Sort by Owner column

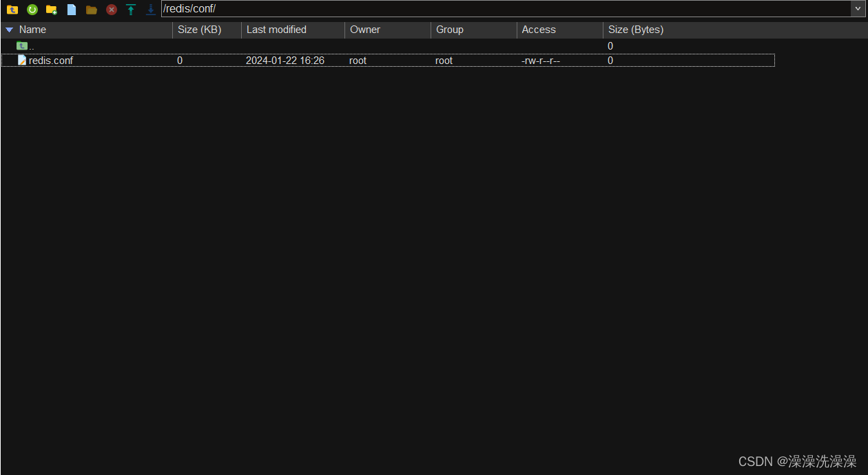(x=388, y=30)
